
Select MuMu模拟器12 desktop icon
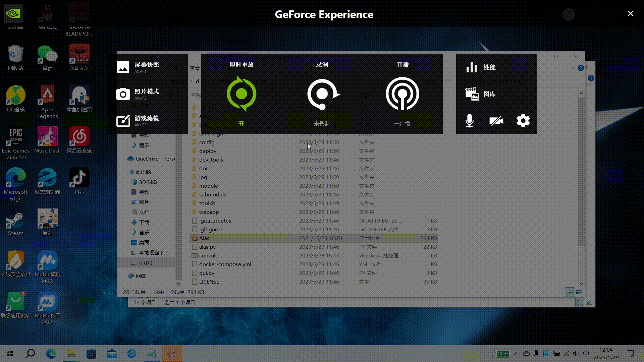[47, 267]
